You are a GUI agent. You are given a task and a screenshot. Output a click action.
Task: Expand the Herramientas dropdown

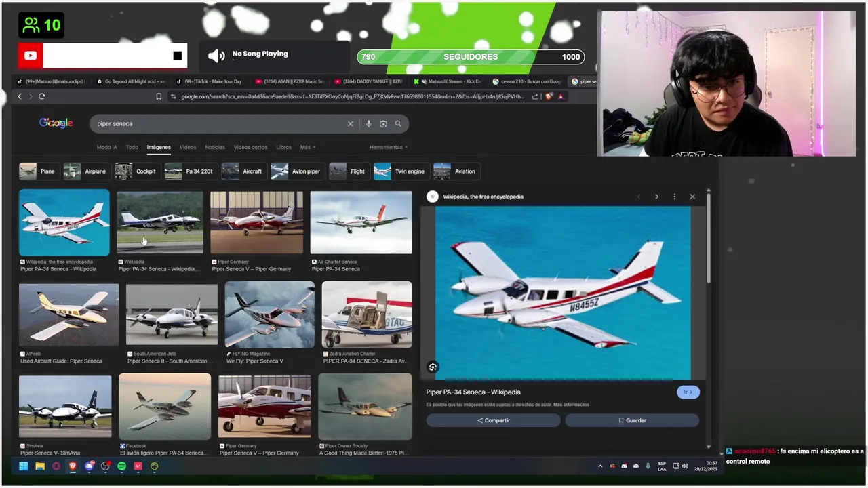pyautogui.click(x=388, y=147)
